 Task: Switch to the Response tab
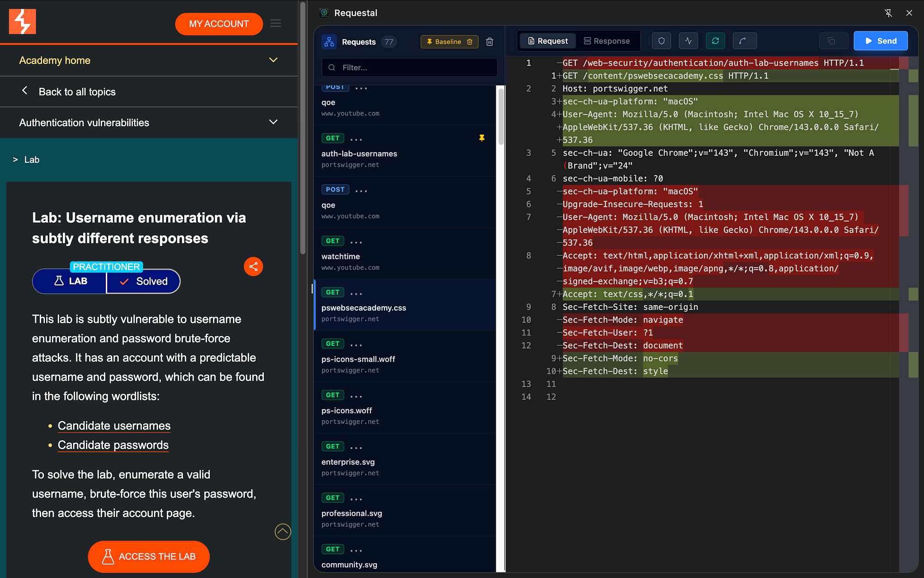tap(607, 41)
